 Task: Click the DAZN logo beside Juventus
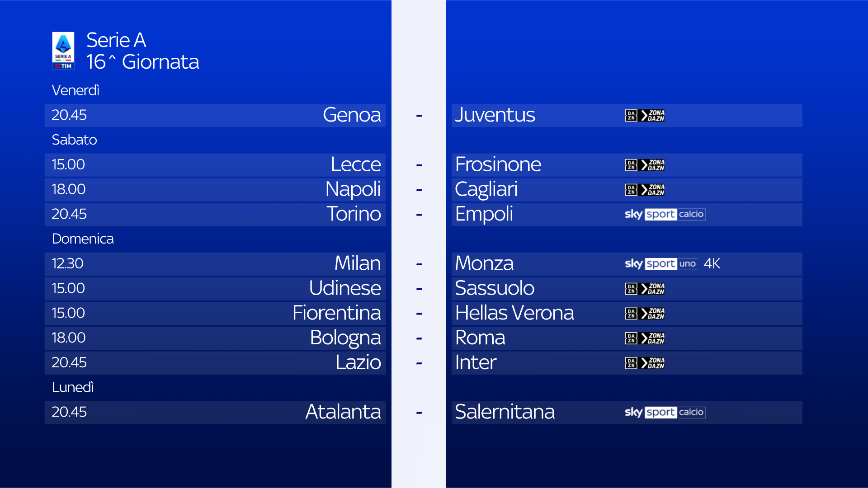point(645,116)
